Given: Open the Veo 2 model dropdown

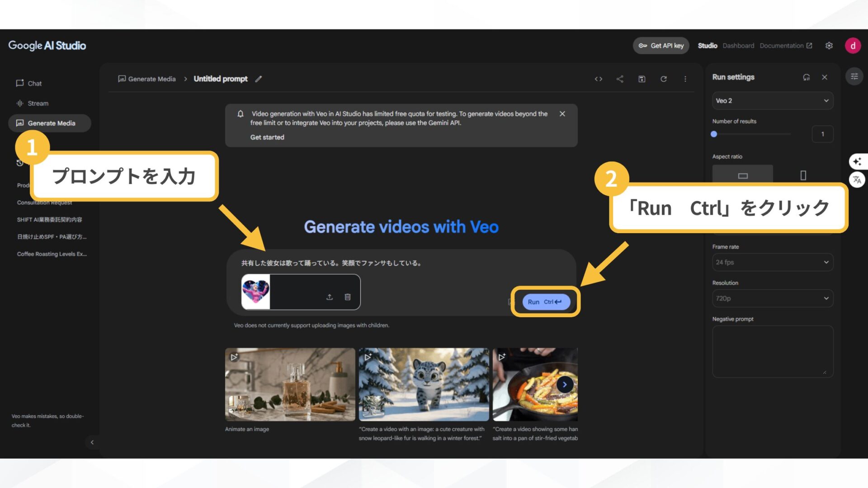Looking at the screenshot, I should 772,100.
